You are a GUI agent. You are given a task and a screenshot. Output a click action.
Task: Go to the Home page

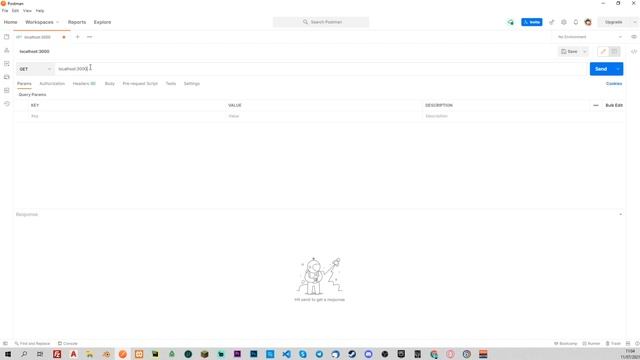[11, 22]
